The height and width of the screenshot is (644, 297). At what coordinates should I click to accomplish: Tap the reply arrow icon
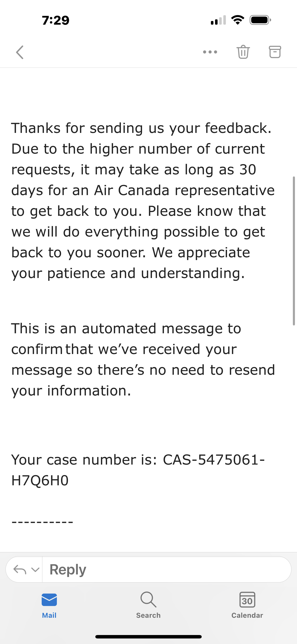[x=20, y=570]
